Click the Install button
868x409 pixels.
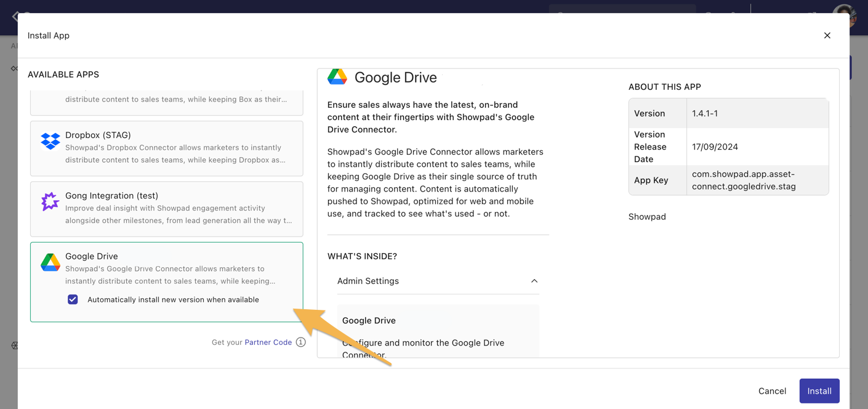819,391
